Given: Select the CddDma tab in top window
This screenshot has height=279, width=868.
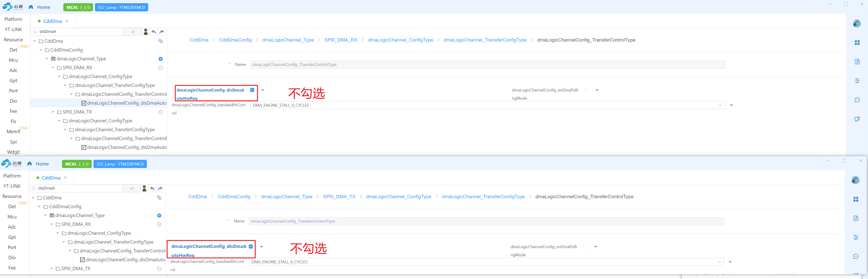Looking at the screenshot, I should coord(52,21).
